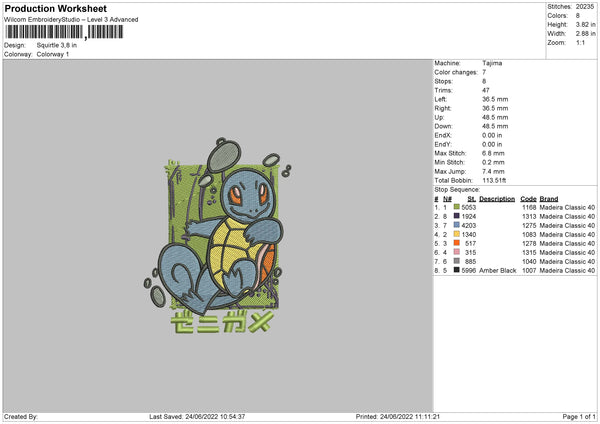This screenshot has width=600, height=424.
Task: Click the max stitch value '6.8 mm'
Action: click(493, 153)
